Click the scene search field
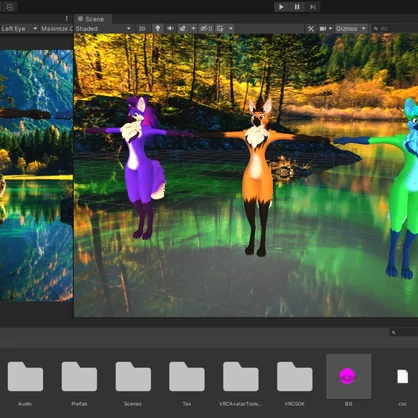 tap(395, 29)
